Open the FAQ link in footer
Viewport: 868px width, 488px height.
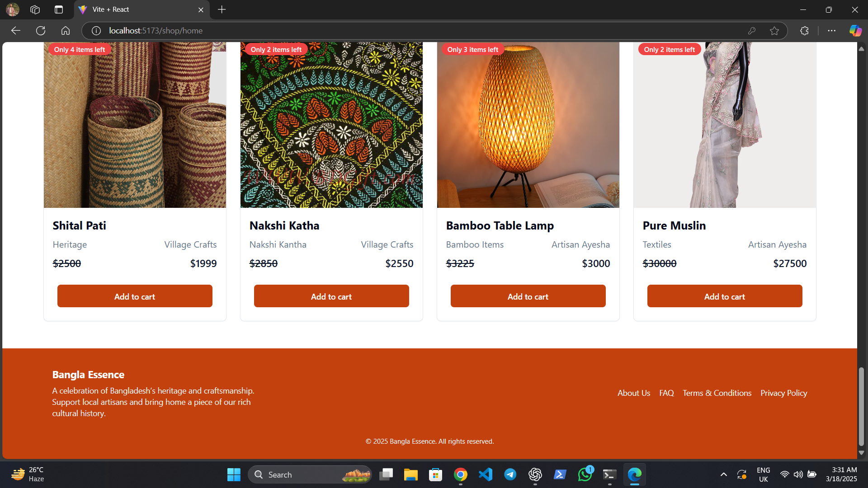pyautogui.click(x=666, y=393)
